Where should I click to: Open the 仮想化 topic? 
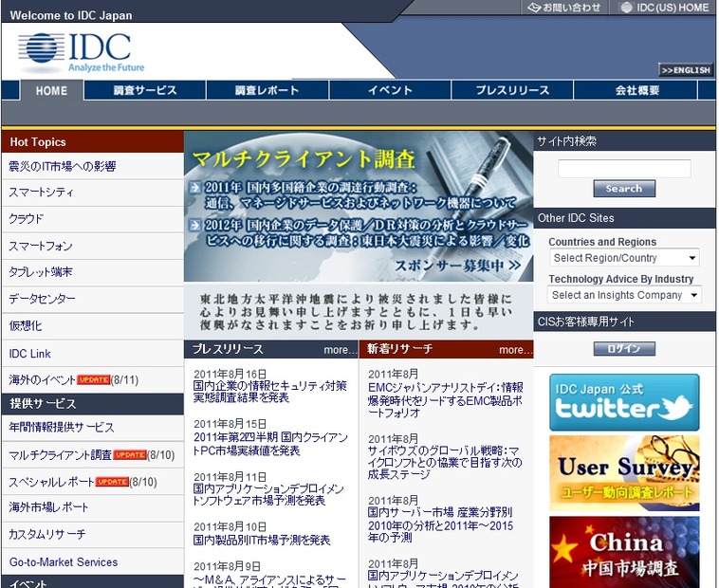[x=26, y=326]
